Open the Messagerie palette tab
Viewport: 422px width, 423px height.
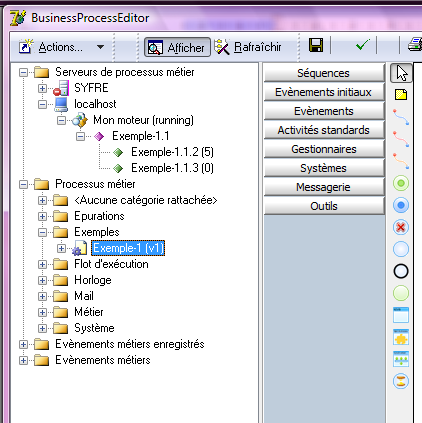click(x=324, y=187)
